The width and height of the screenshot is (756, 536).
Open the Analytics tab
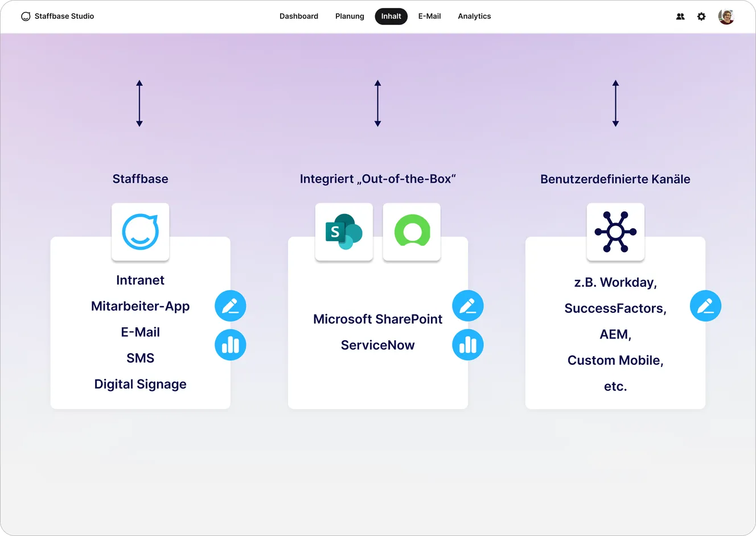pyautogui.click(x=474, y=17)
